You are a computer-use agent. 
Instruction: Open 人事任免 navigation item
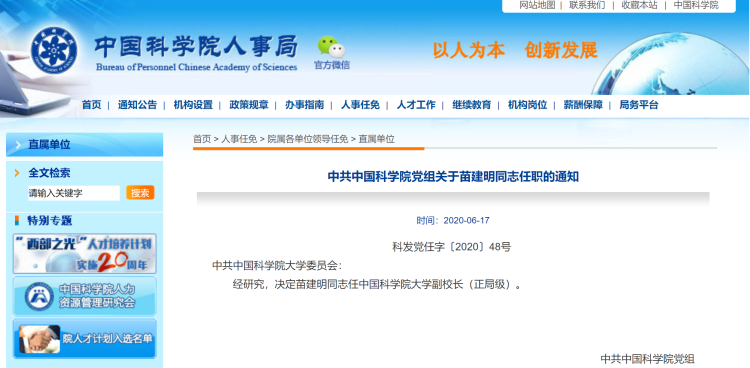[x=360, y=105]
